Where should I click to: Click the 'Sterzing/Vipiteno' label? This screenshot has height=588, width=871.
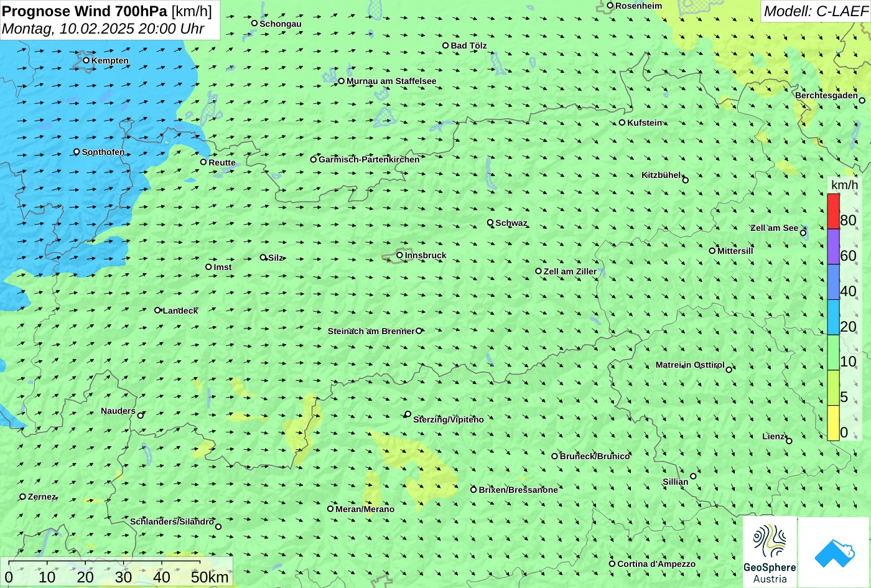point(449,419)
